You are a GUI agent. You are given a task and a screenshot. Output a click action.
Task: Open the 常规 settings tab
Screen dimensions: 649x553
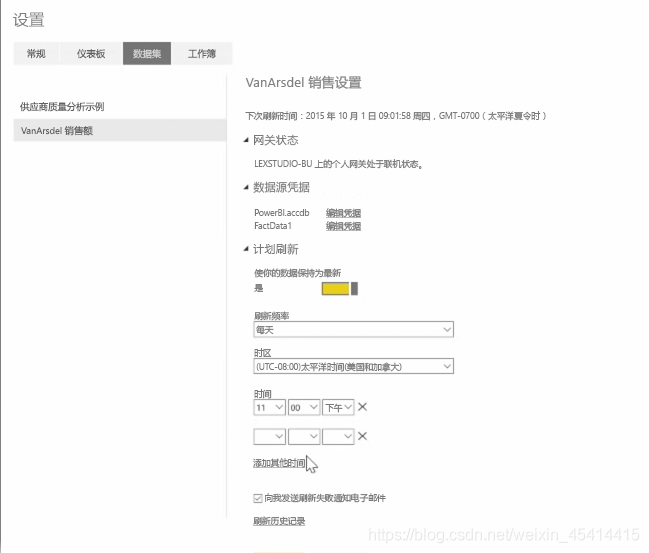click(36, 53)
